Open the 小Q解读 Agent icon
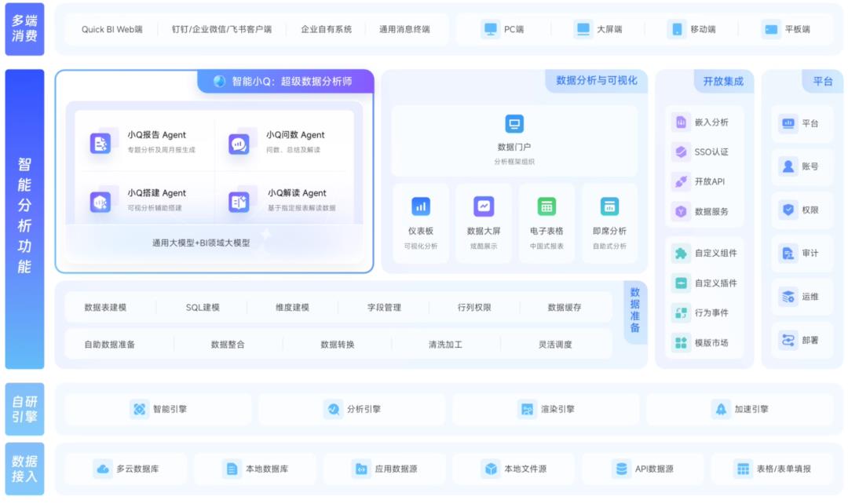This screenshot has height=504, width=848. click(239, 201)
